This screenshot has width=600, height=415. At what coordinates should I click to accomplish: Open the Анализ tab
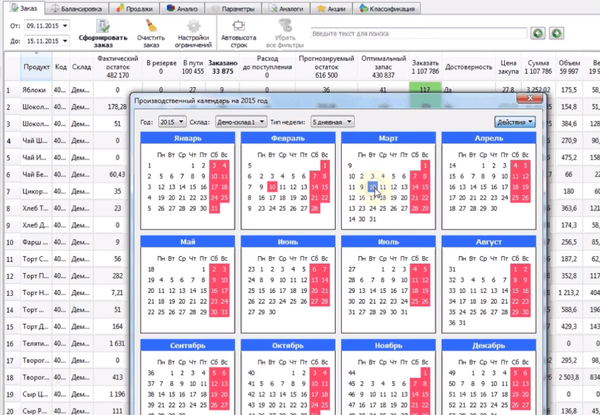click(182, 8)
